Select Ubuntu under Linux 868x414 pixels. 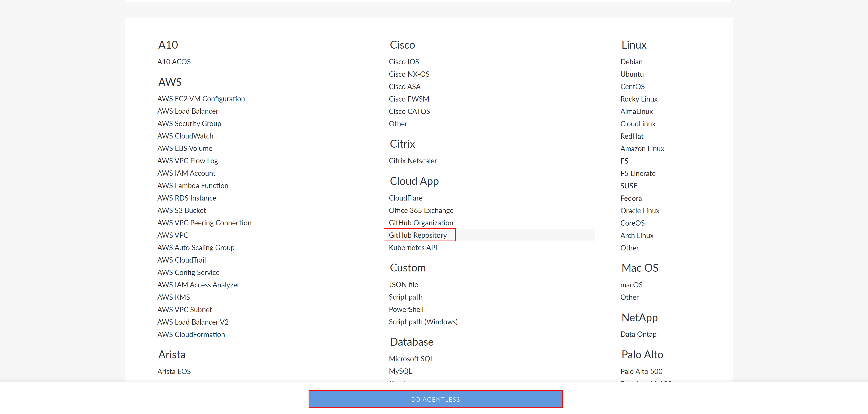[632, 74]
